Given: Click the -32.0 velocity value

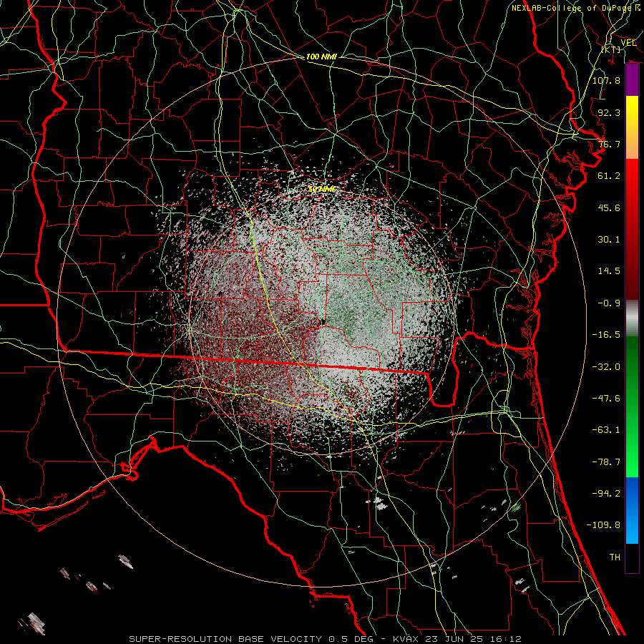Looking at the screenshot, I should [x=606, y=367].
